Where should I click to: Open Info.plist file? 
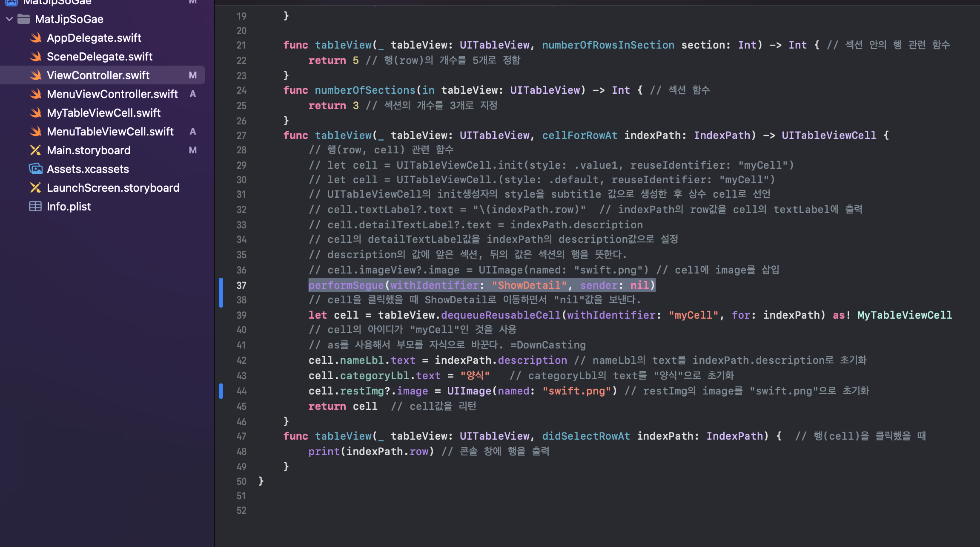(69, 207)
